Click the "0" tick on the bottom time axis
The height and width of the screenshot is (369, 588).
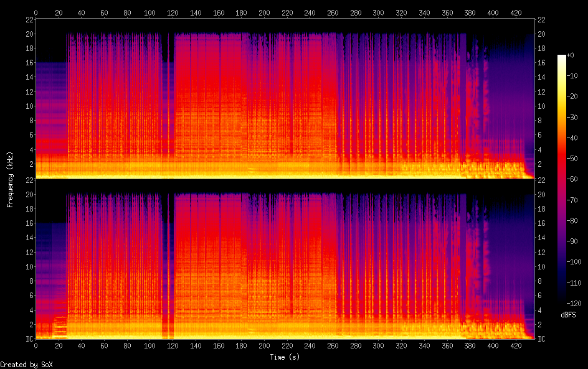pyautogui.click(x=36, y=346)
